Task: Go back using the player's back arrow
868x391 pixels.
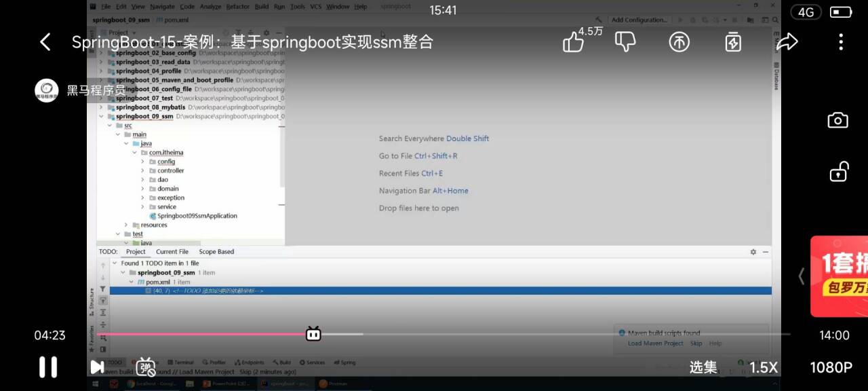Action: click(45, 42)
